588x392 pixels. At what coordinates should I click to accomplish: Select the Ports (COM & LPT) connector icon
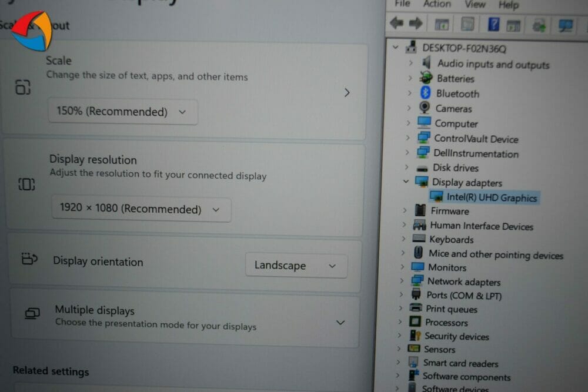coord(416,294)
